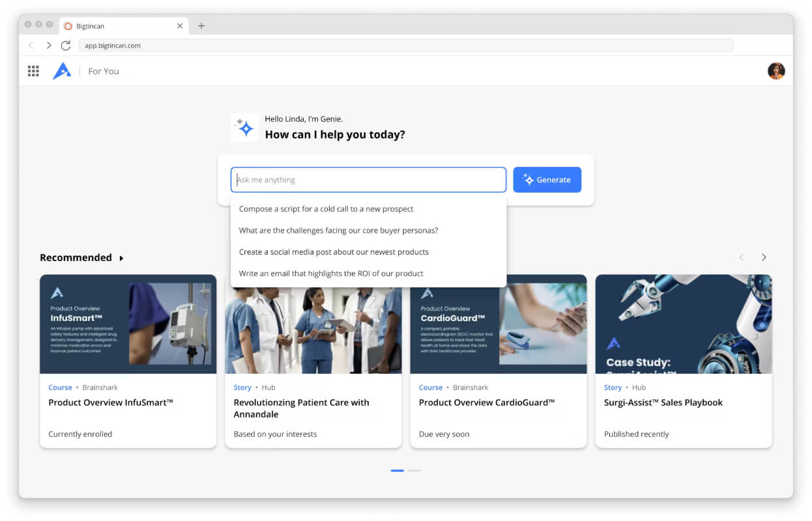Click the Genie sparkle icon

point(244,128)
